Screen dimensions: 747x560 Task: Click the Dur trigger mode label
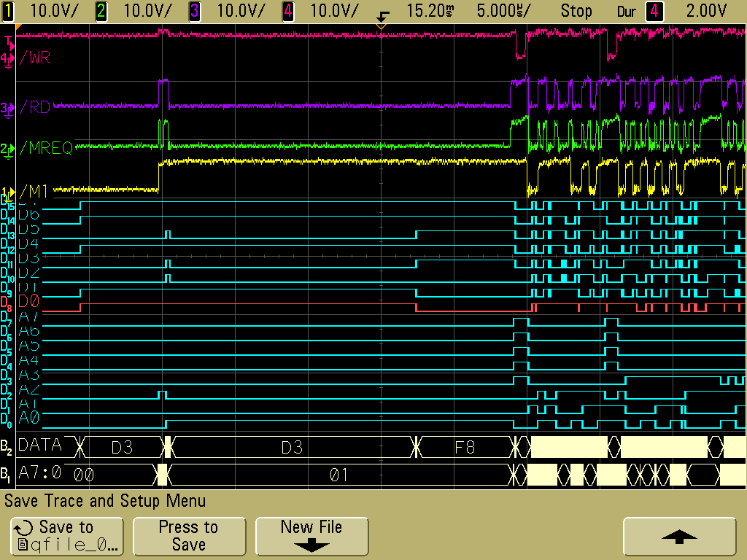click(x=627, y=11)
